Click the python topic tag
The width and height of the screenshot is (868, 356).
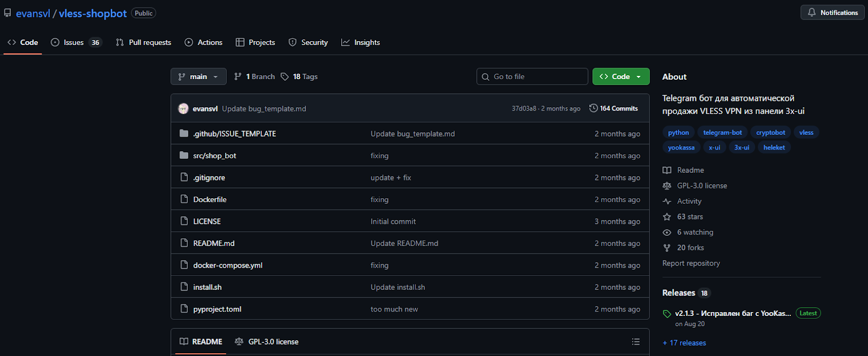tap(678, 133)
